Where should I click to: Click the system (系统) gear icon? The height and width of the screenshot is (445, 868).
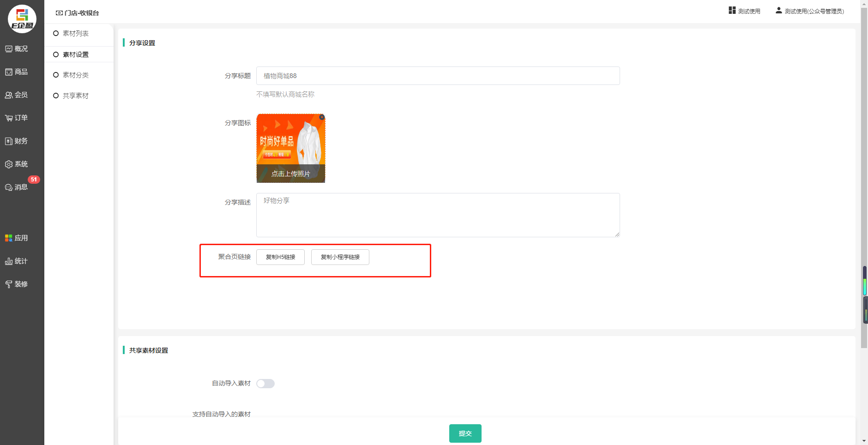point(9,164)
